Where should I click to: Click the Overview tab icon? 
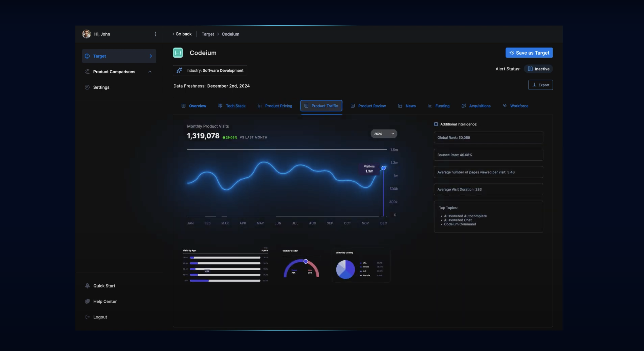tap(183, 105)
